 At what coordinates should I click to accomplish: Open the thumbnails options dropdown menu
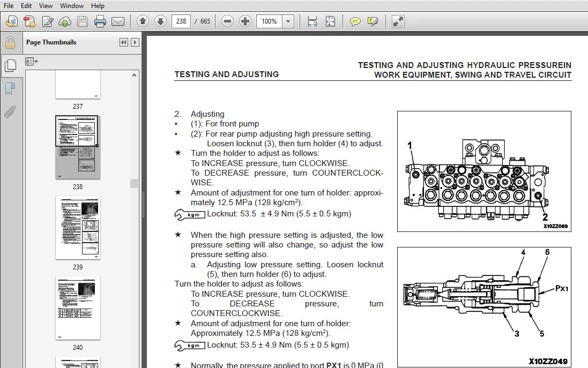tap(32, 62)
